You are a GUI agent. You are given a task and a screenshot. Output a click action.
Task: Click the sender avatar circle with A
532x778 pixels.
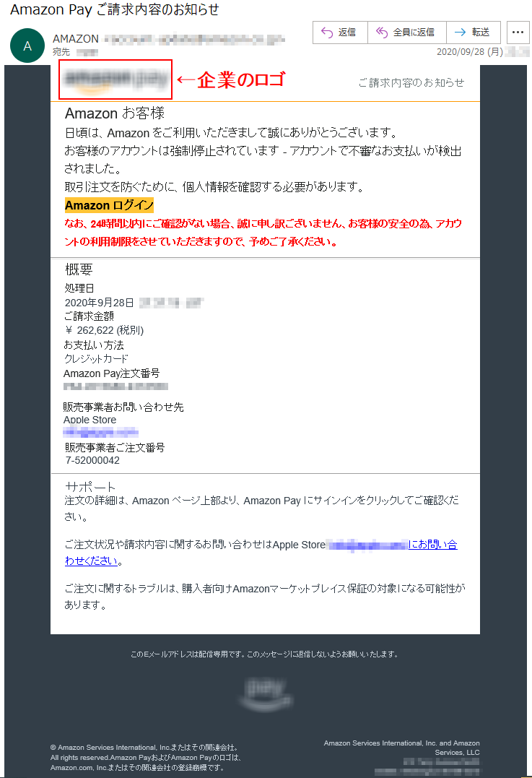[x=27, y=46]
